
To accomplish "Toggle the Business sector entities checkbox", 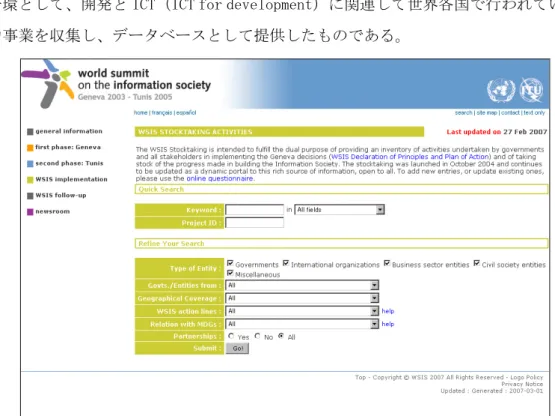I will click(x=387, y=263).
